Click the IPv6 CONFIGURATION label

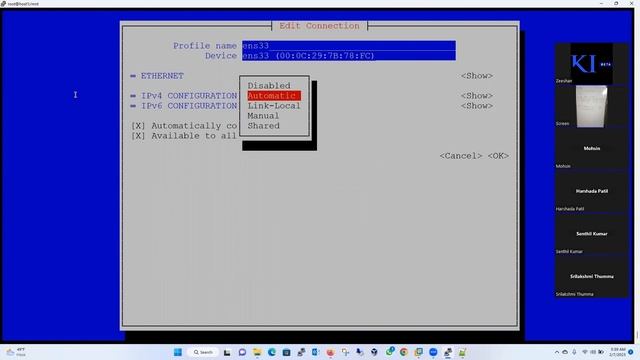tap(189, 106)
